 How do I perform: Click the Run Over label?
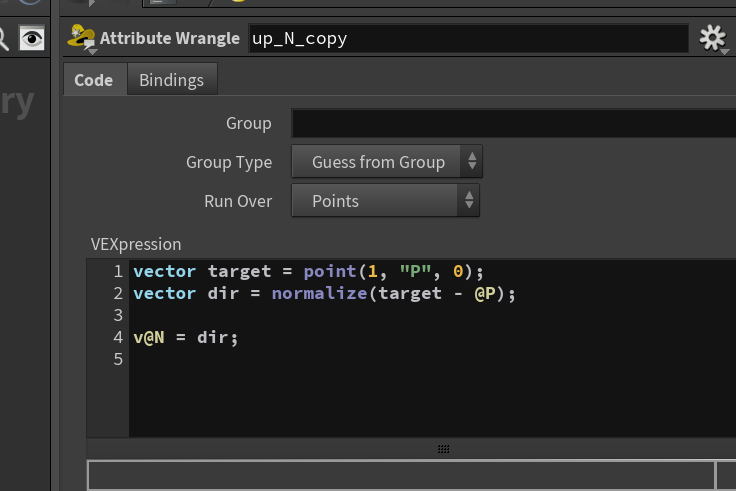click(x=238, y=201)
